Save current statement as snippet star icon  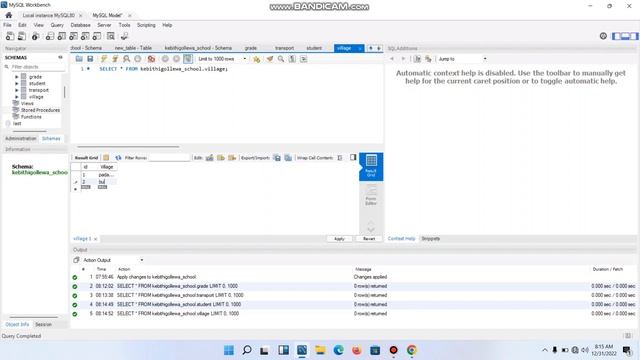[x=256, y=59]
